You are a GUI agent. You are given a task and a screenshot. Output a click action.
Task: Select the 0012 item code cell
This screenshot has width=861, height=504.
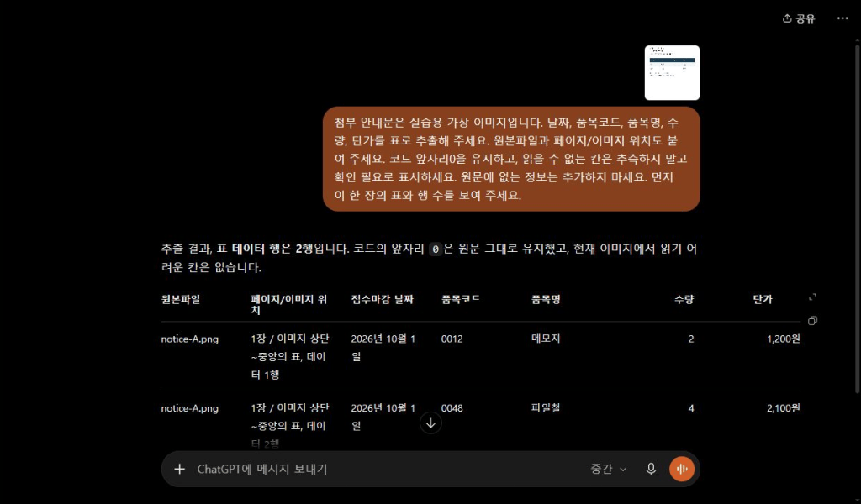452,339
